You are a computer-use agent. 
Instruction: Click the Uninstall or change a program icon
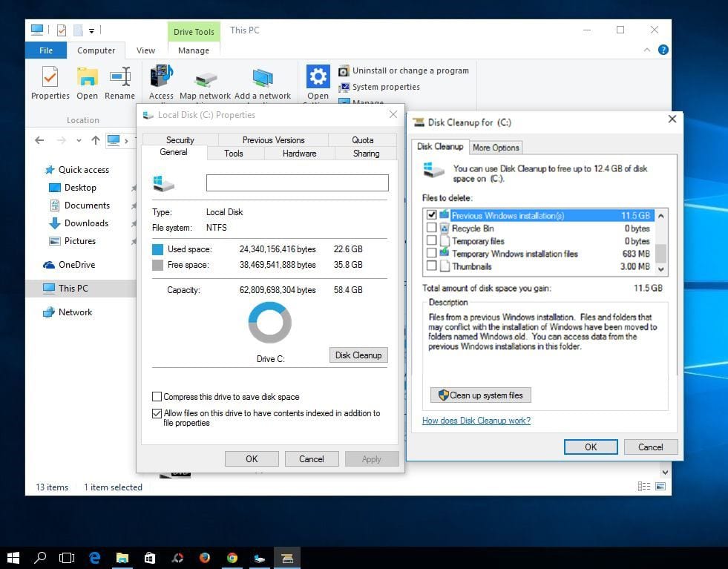point(343,70)
